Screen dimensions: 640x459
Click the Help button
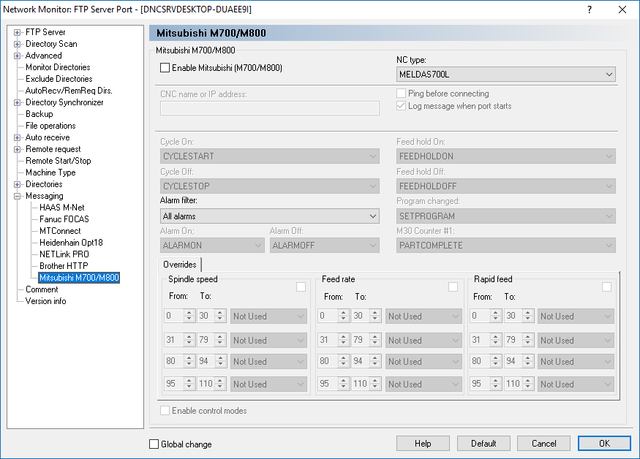click(423, 443)
